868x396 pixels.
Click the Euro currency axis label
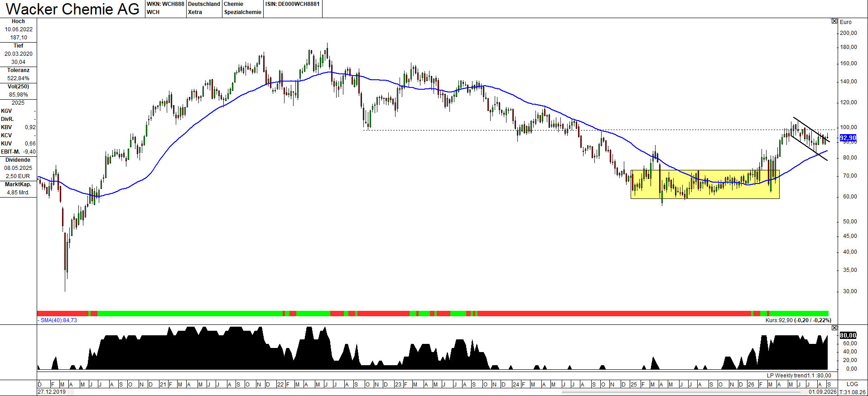point(846,22)
